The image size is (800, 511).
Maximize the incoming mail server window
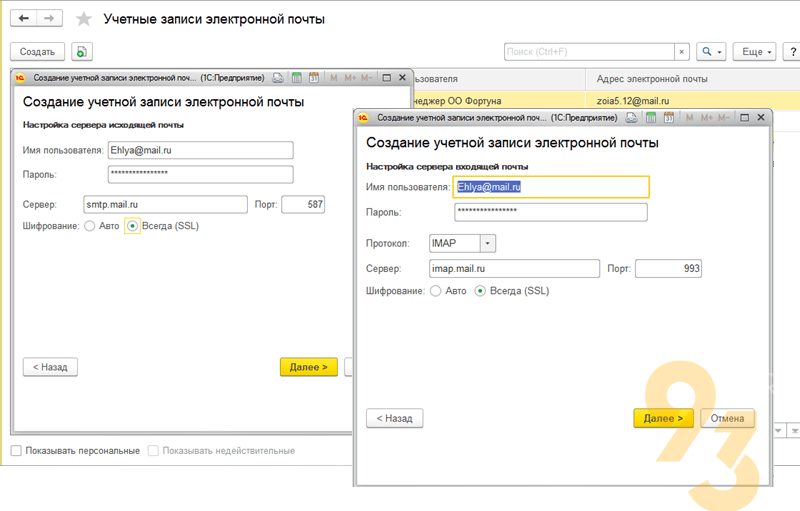pos(744,118)
